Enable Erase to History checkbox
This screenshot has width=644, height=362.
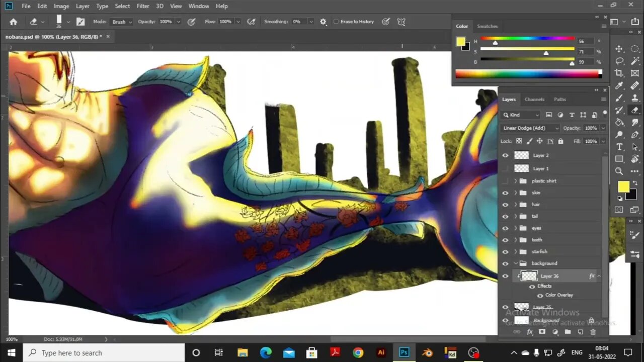point(336,22)
